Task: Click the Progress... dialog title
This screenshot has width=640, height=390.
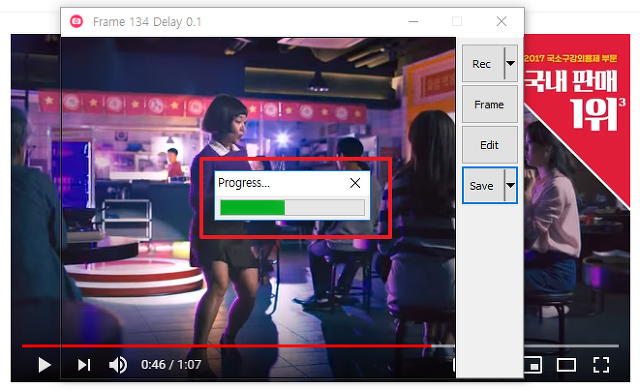Action: 244,183
